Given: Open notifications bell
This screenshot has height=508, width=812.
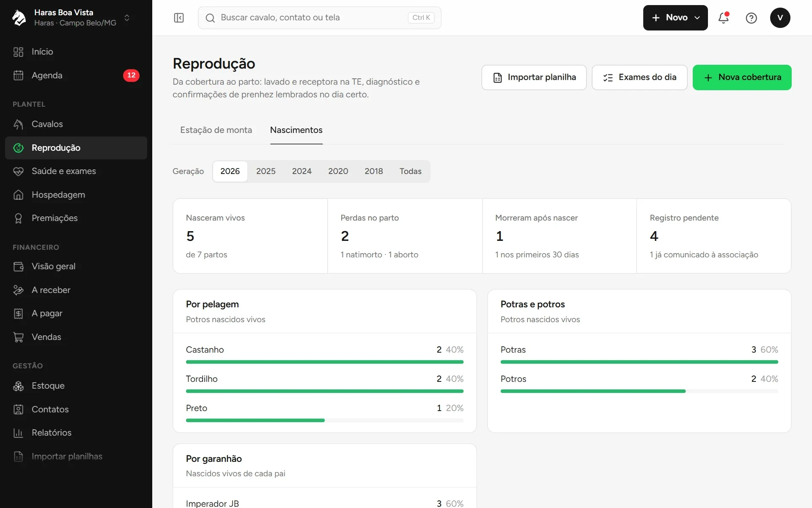Looking at the screenshot, I should (x=724, y=18).
